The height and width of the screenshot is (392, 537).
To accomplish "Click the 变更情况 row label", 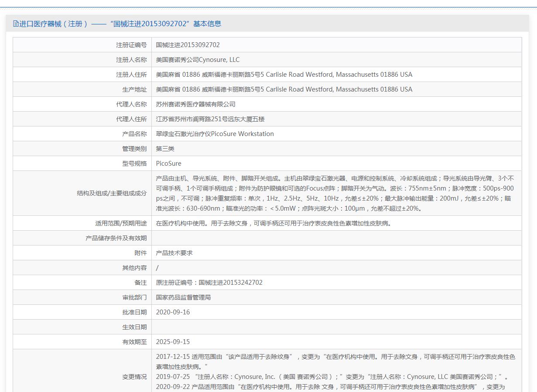I will [134, 377].
